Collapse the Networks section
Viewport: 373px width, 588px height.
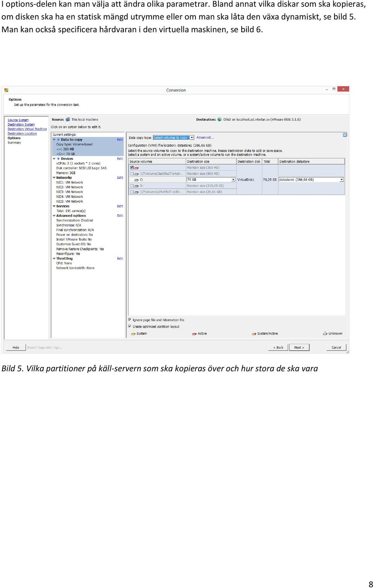54,177
